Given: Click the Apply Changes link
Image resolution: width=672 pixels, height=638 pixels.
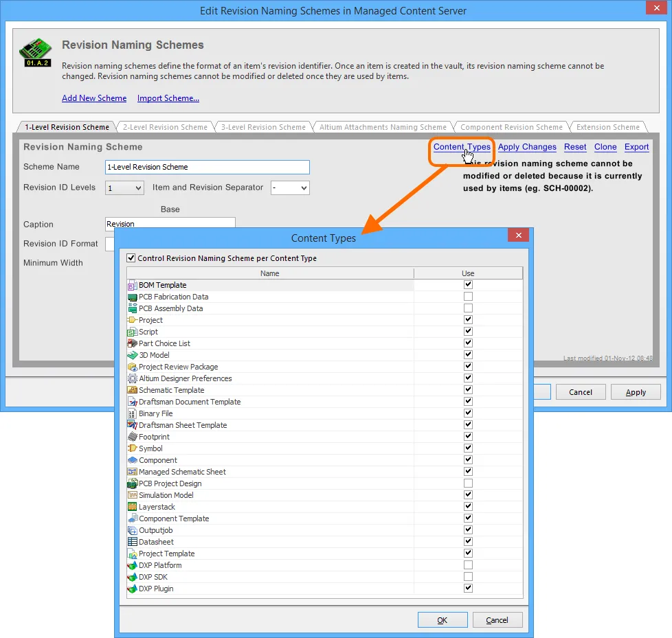Looking at the screenshot, I should pyautogui.click(x=527, y=147).
